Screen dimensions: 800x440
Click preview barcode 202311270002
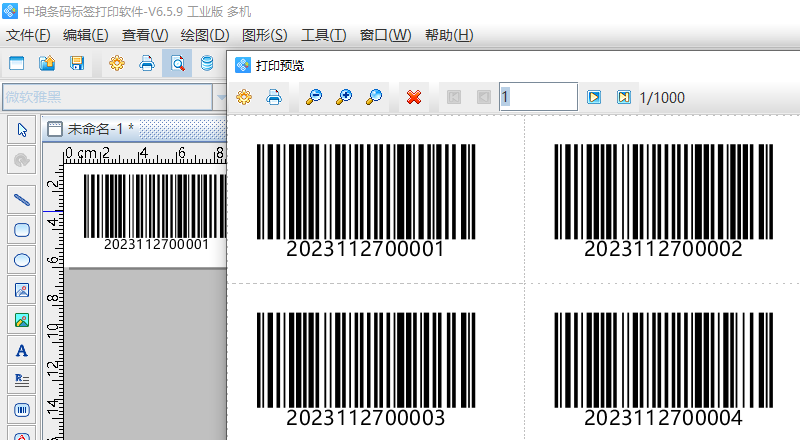[663, 201]
